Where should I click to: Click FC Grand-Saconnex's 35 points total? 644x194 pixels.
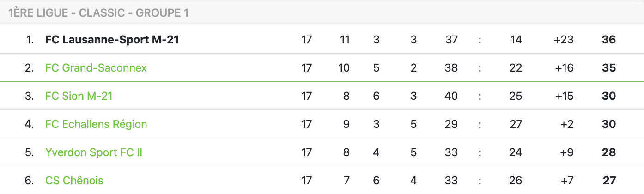click(x=609, y=68)
